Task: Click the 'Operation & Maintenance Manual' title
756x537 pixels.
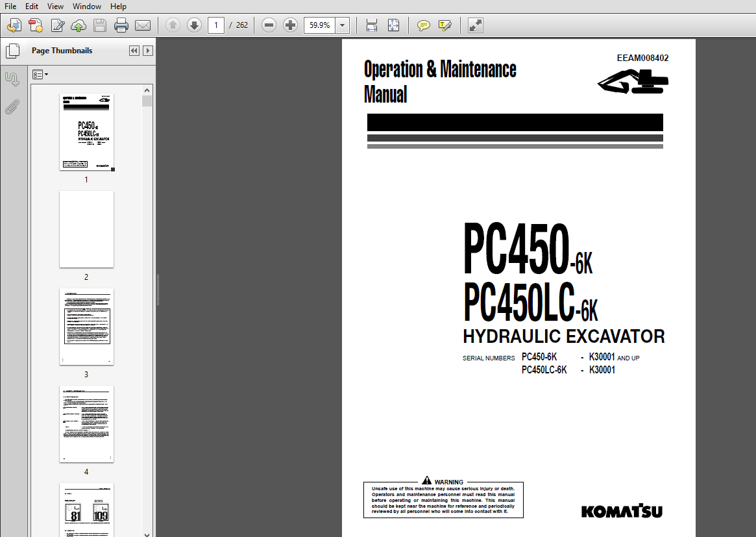Action: pos(440,82)
